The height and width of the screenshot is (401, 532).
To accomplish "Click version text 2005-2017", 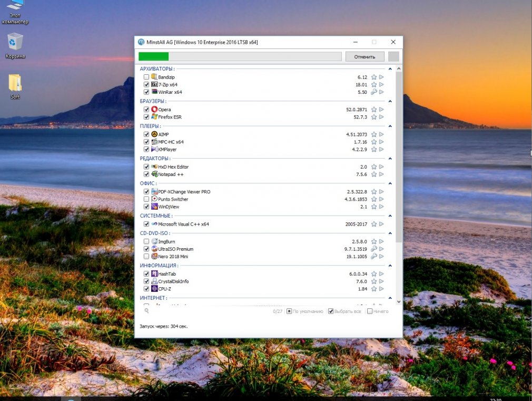I will [356, 224].
